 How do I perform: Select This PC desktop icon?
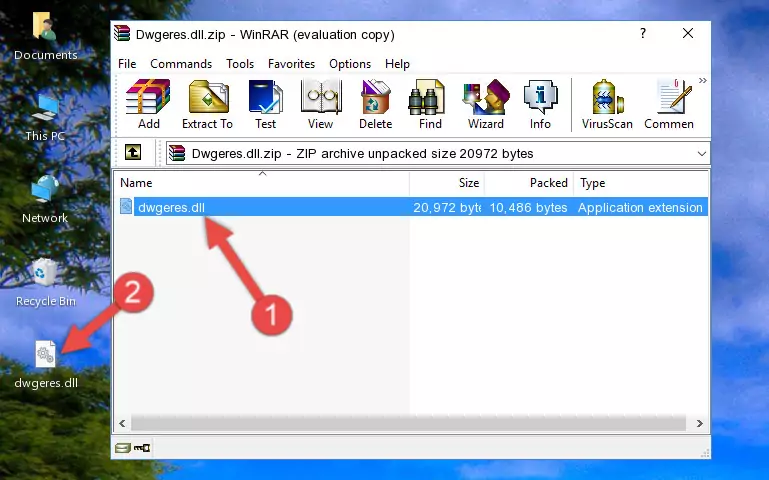(45, 118)
